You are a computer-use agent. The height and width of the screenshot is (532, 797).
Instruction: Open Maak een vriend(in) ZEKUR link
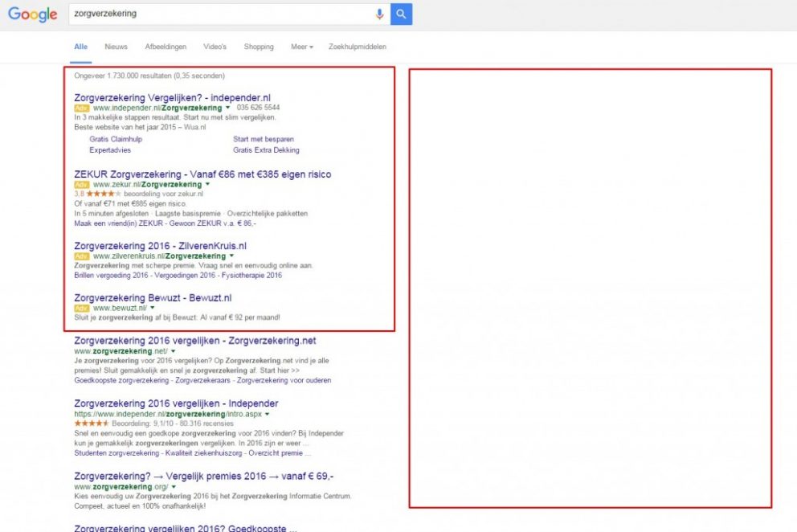118,223
